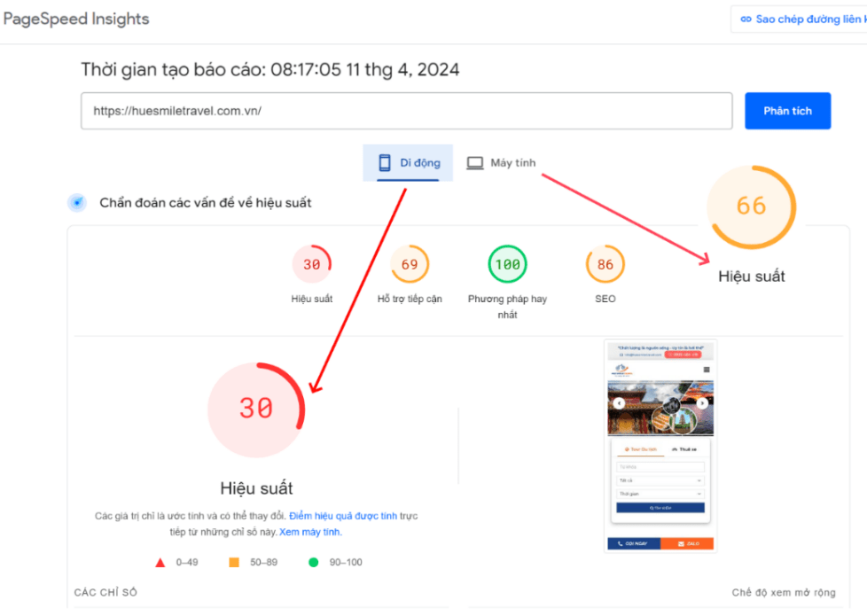Toggle Chế độ xem mở rộng
Viewport: 867px width, 616px height.
(784, 593)
